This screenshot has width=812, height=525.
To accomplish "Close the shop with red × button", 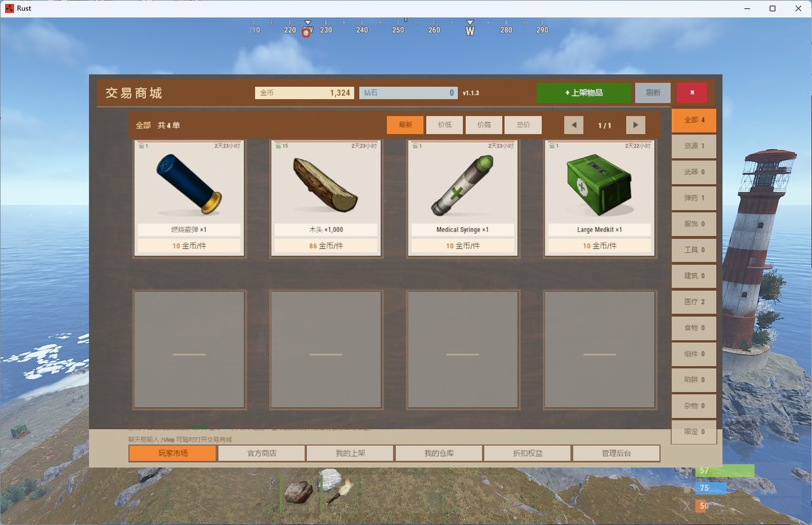I will point(692,93).
